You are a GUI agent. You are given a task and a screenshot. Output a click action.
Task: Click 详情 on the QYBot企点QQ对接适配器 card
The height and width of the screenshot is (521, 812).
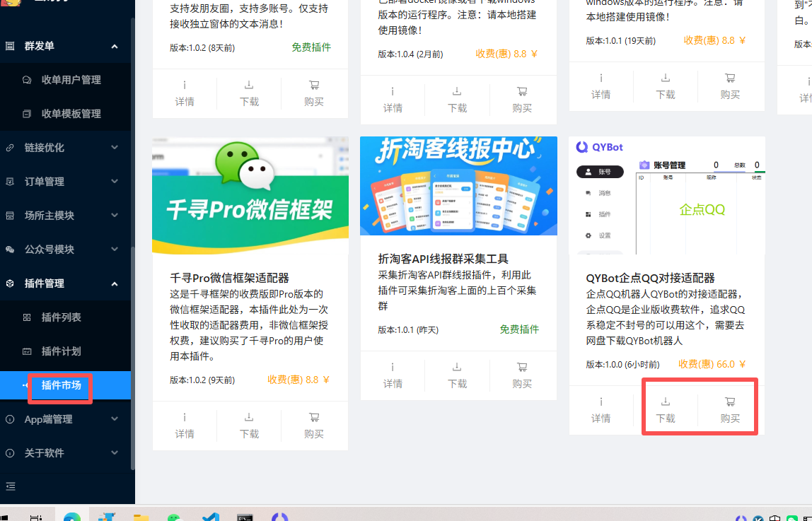(x=601, y=418)
